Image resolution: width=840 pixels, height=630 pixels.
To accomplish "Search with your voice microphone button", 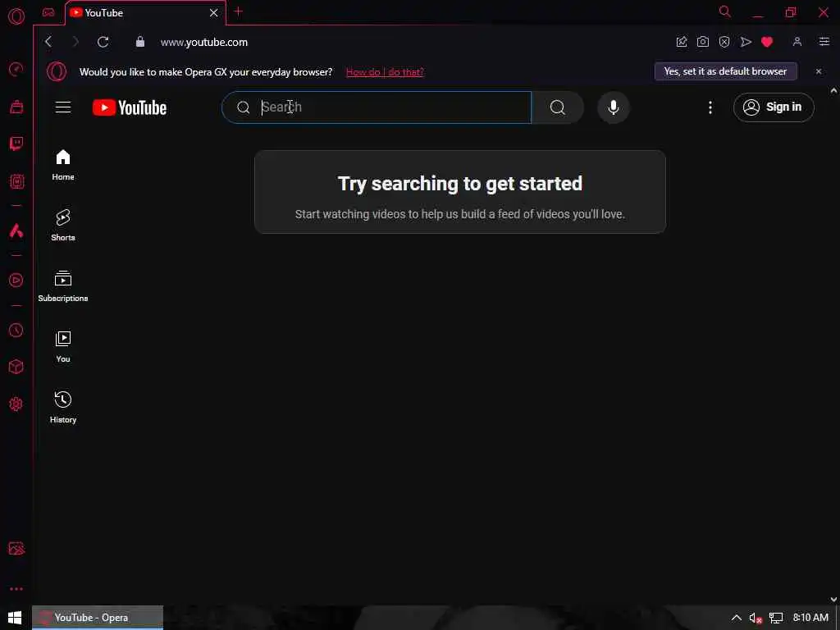I will coord(614,107).
